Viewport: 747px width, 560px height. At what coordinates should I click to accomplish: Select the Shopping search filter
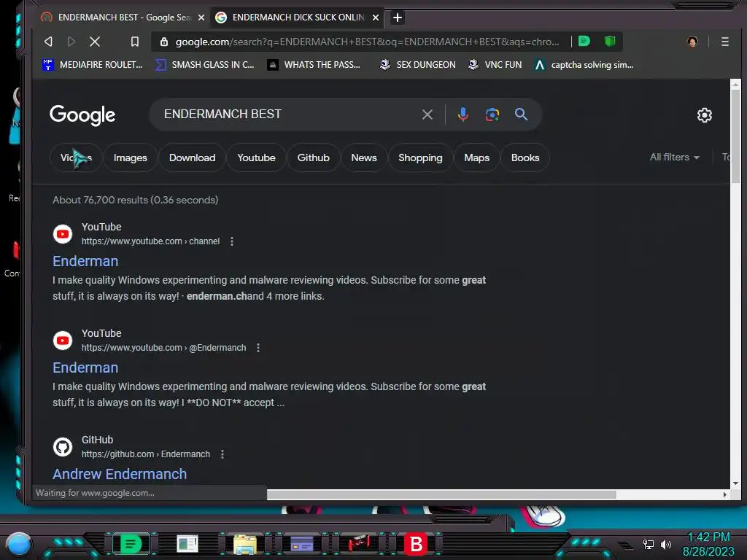click(x=420, y=157)
